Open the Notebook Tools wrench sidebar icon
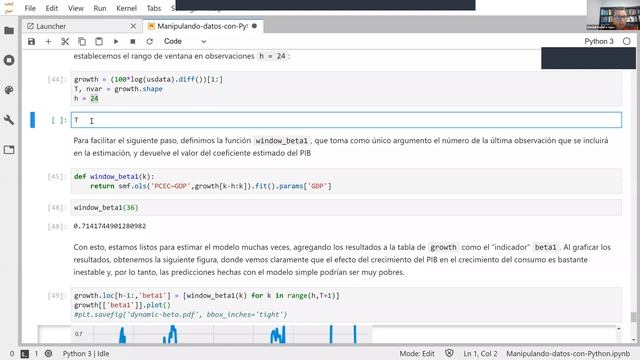The width and height of the screenshot is (640, 360). (9, 120)
